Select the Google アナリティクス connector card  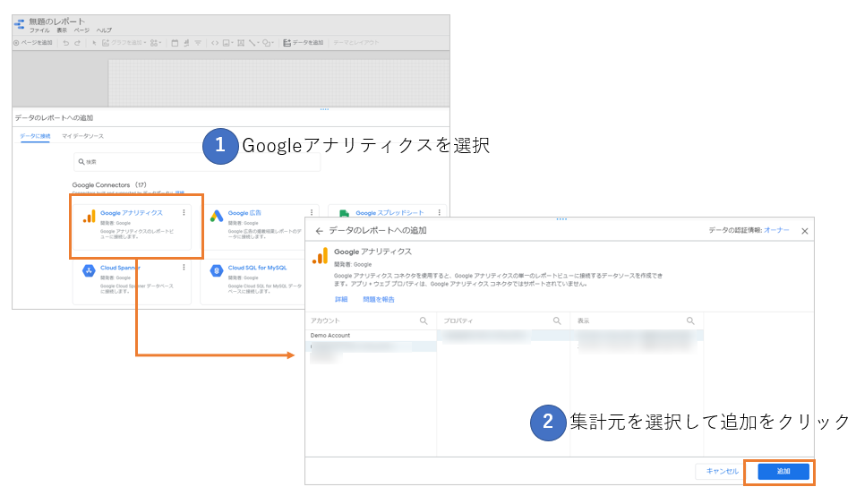[x=133, y=226]
